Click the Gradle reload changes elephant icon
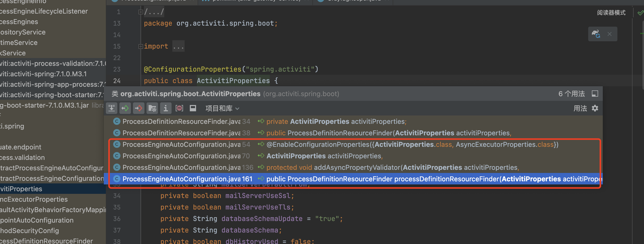The height and width of the screenshot is (244, 644). (596, 34)
